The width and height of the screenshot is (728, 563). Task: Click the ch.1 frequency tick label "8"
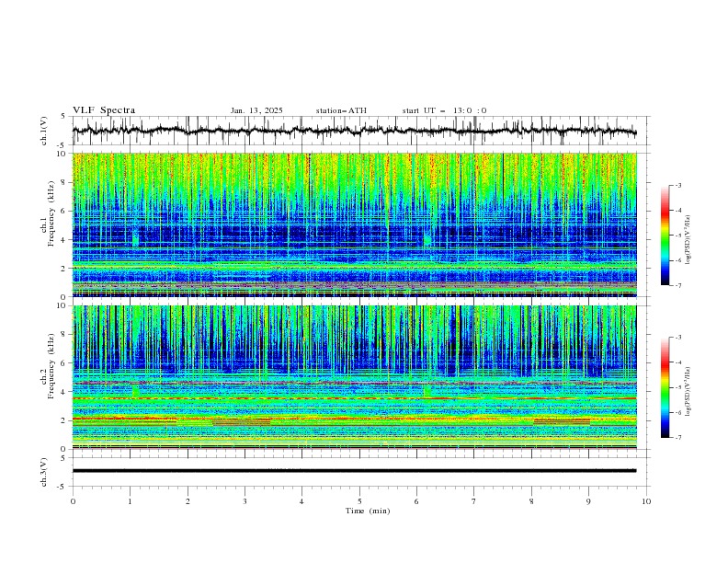click(65, 182)
